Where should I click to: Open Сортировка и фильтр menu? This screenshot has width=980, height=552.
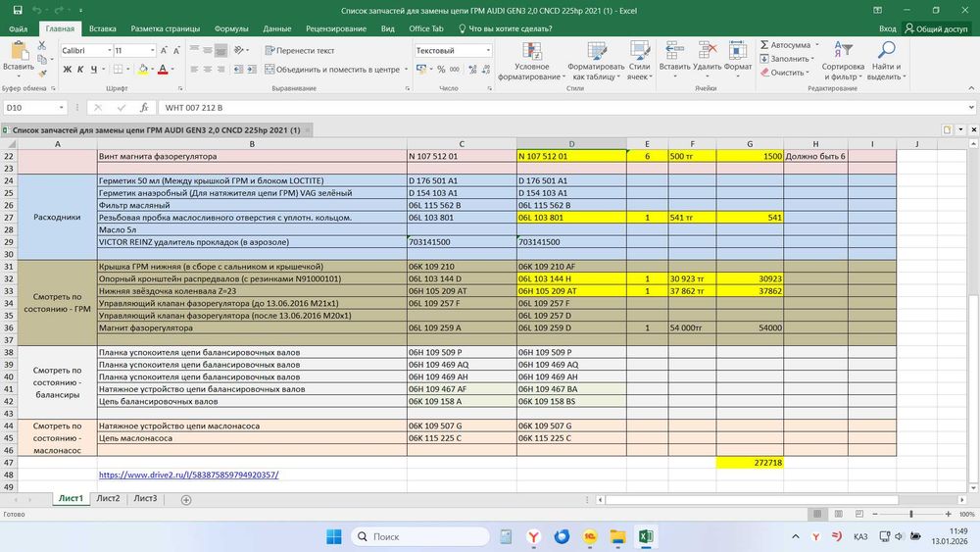(843, 61)
